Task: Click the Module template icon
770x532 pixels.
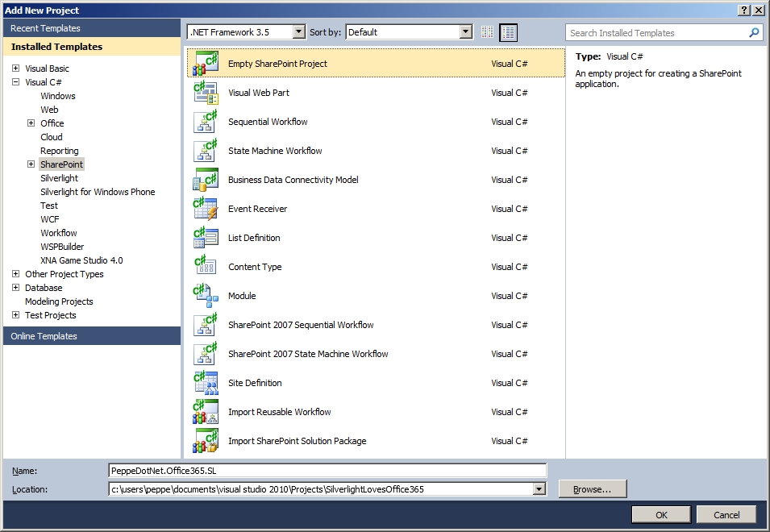Action: click(x=206, y=296)
